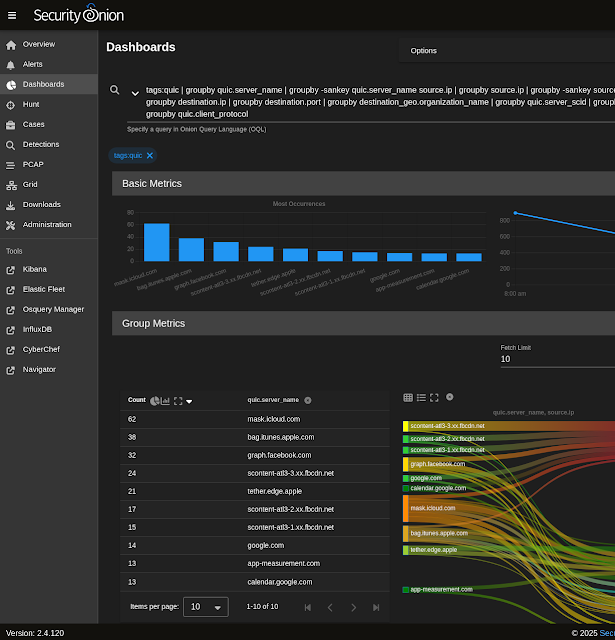Switch the sankey group to table view
The width and height of the screenshot is (615, 640).
click(x=408, y=397)
